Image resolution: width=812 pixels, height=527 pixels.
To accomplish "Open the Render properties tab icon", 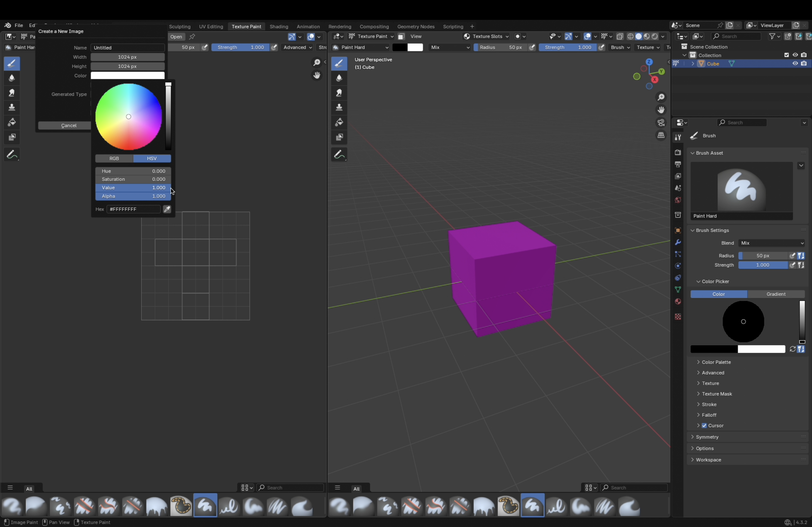I will (677, 152).
